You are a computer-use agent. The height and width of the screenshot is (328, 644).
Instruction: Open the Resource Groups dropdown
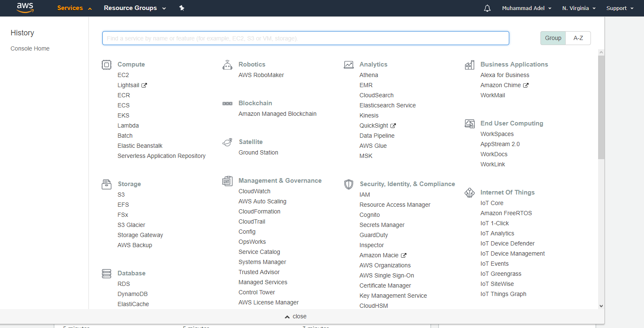pos(135,8)
